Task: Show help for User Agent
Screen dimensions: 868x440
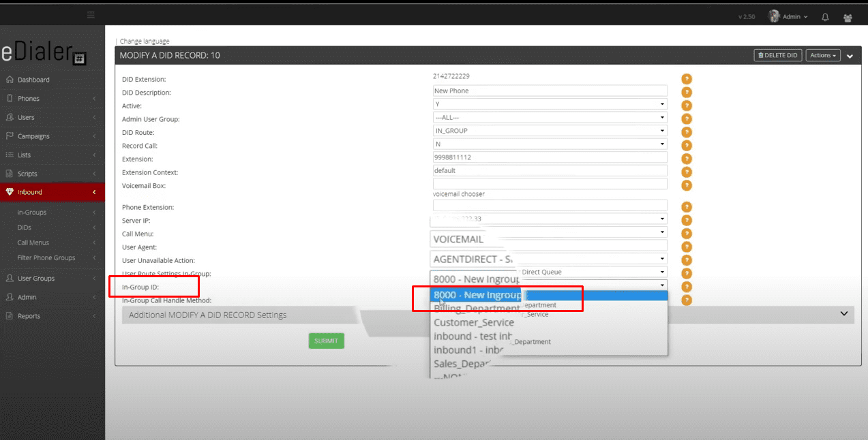Action: [687, 247]
